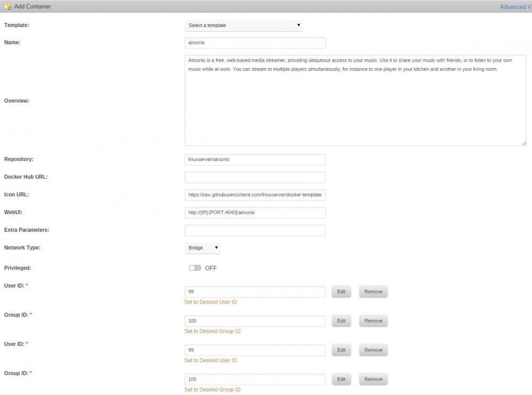Click the Repository label
This screenshot has width=532, height=395.
tap(19, 159)
